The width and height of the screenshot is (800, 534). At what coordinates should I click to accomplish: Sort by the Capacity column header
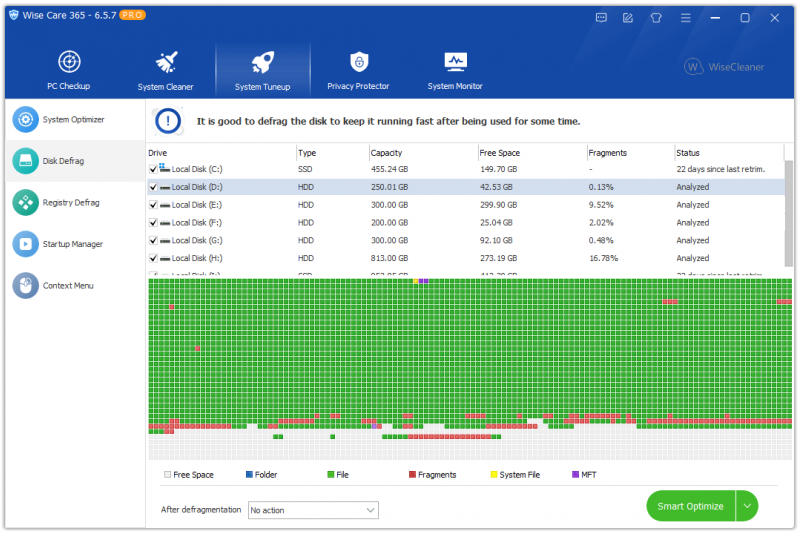click(x=386, y=153)
